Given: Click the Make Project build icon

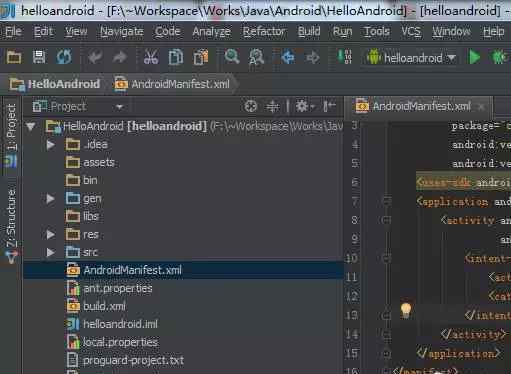Looking at the screenshot, I should (345, 57).
